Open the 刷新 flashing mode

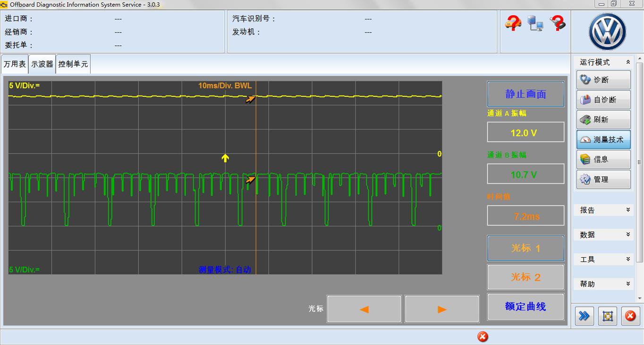click(603, 120)
